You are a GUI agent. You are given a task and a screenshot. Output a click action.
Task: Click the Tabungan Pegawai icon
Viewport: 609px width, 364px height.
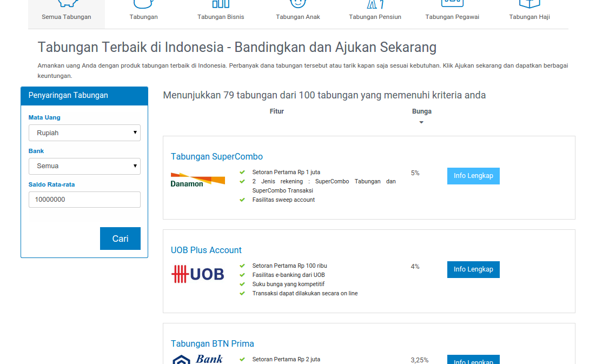[452, 3]
